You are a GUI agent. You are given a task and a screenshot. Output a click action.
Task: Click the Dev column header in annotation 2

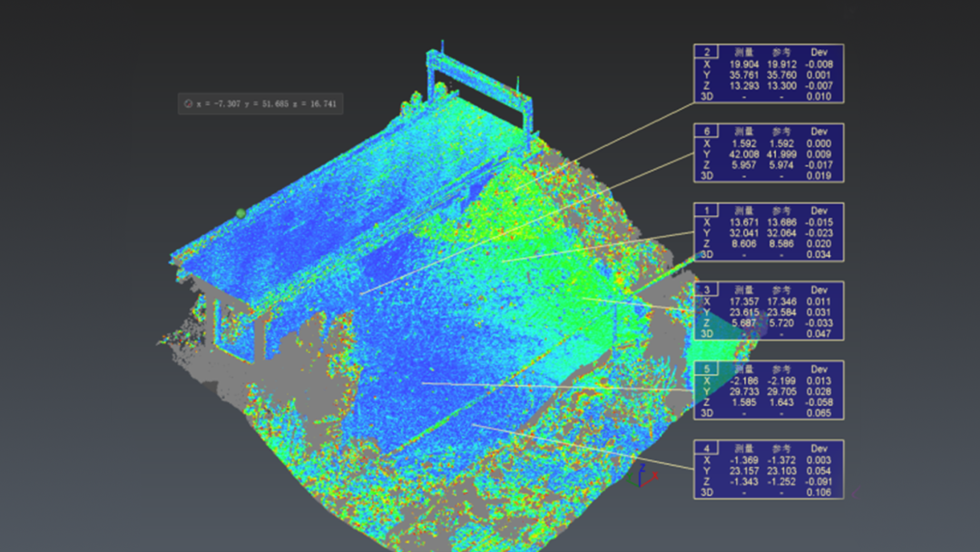coord(819,53)
